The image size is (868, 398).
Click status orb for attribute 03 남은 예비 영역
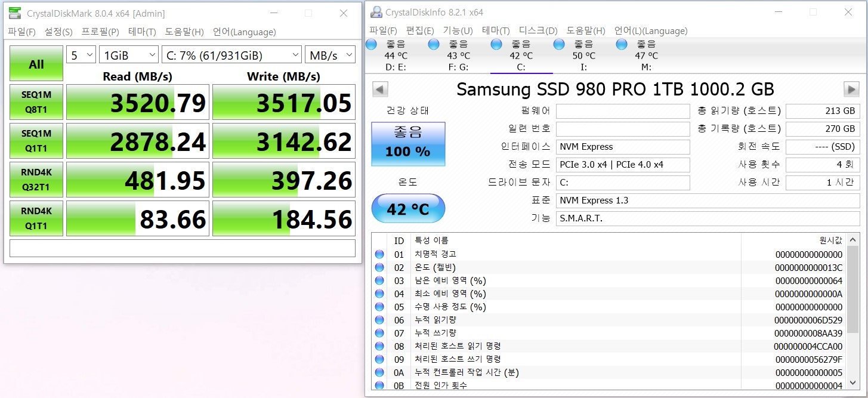(379, 280)
